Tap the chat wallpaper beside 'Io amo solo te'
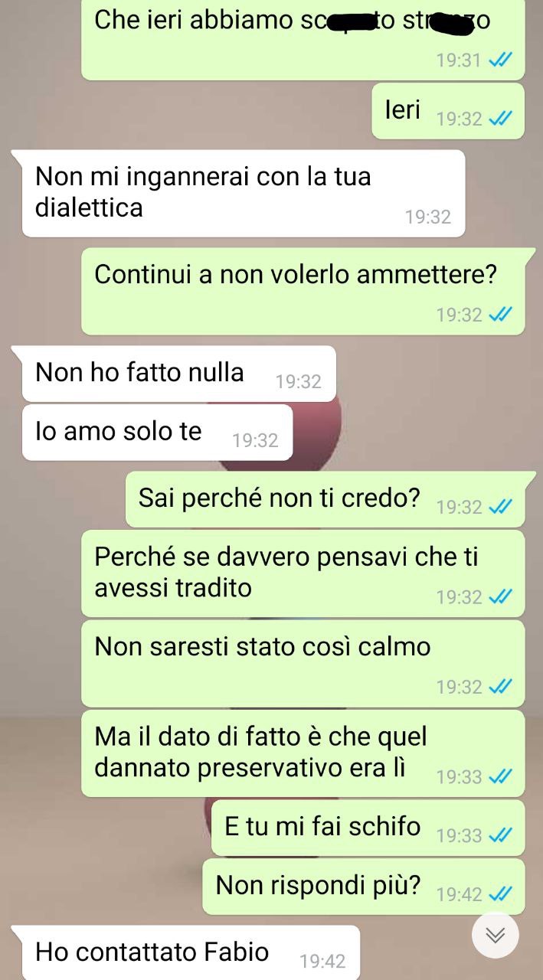 click(414, 433)
